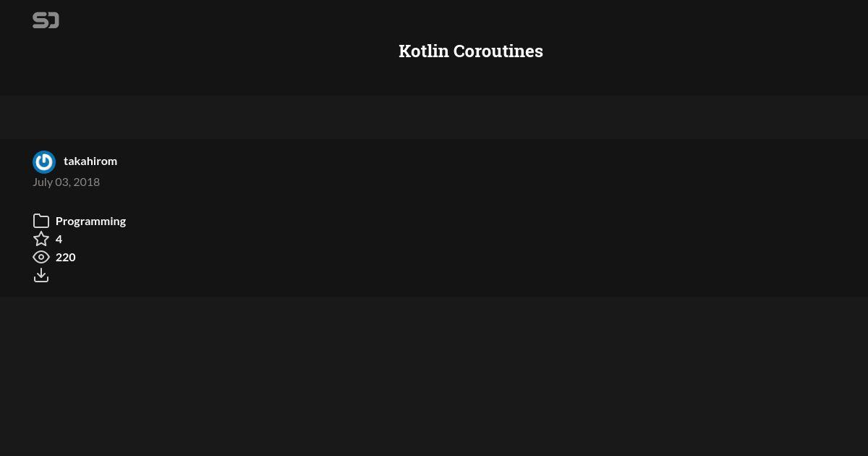Viewport: 868px width, 456px height.
Task: Star this deck using the star icon
Action: [41, 239]
